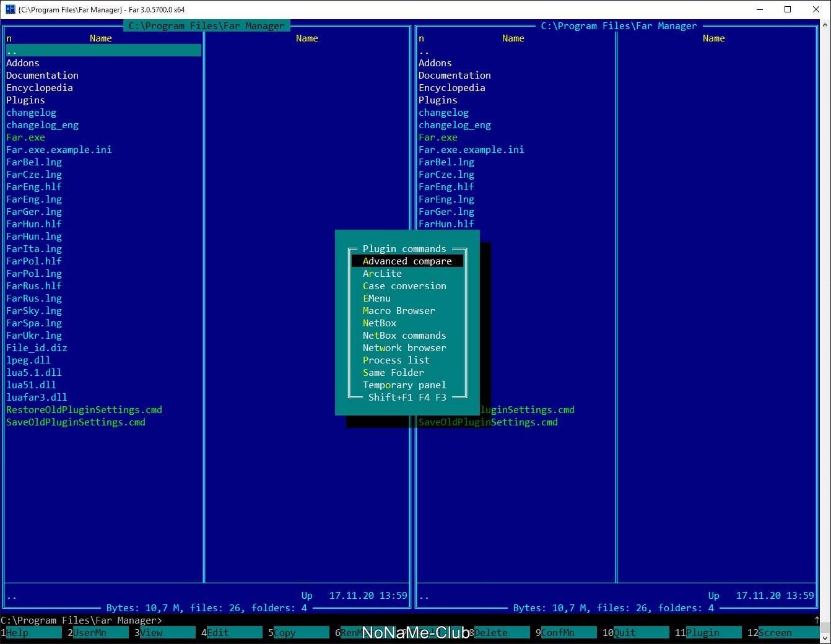Image resolution: width=831 pixels, height=644 pixels.
Task: Launch EMenu from plugin list
Action: pyautogui.click(x=376, y=298)
